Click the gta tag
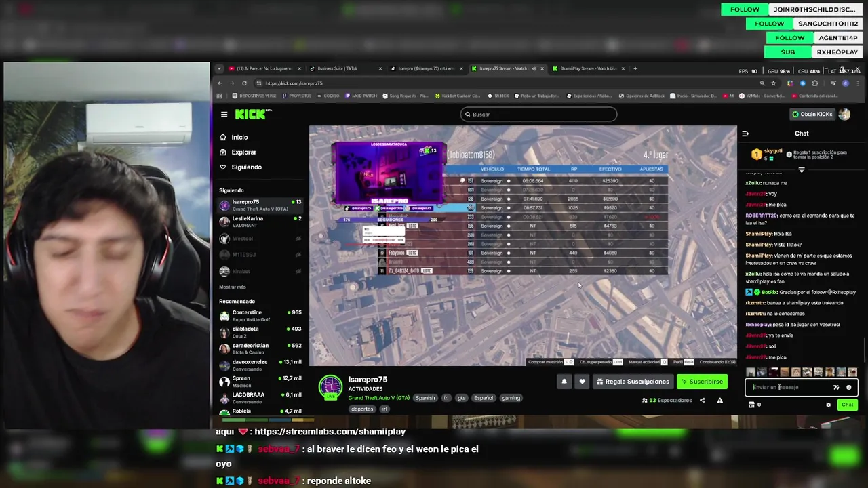 (x=461, y=398)
